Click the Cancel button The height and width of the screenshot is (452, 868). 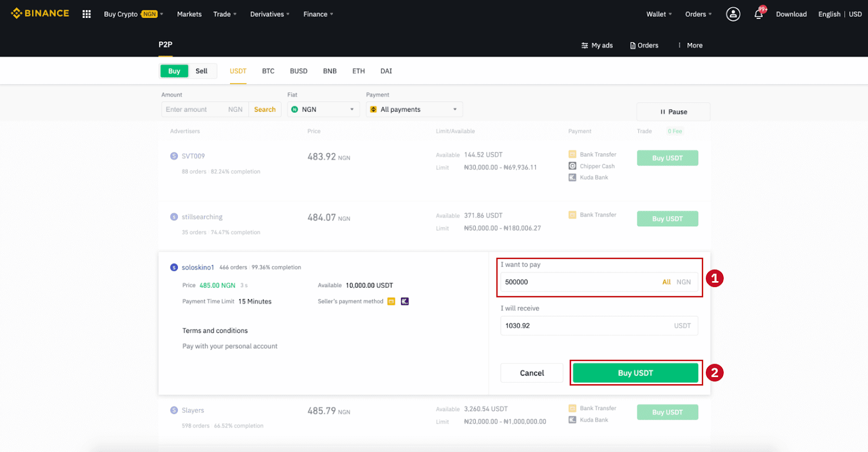point(532,373)
